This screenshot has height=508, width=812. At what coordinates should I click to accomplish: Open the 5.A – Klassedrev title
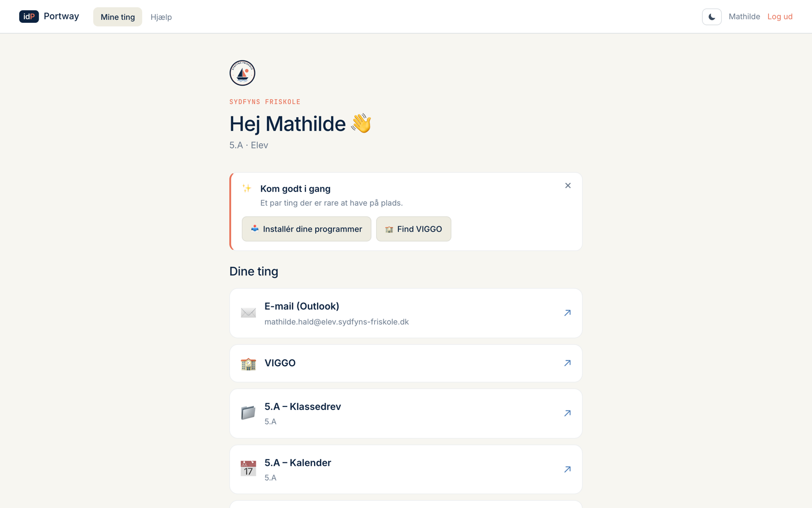click(302, 406)
